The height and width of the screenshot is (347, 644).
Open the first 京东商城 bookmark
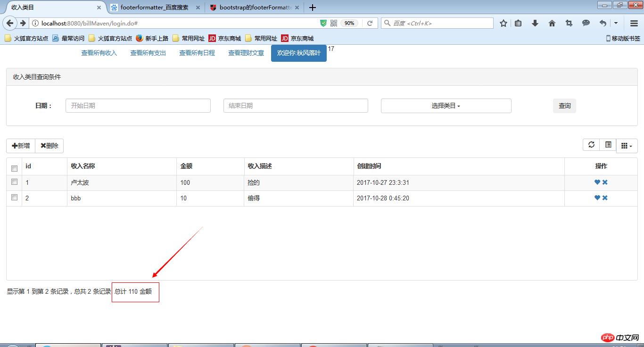[225, 38]
